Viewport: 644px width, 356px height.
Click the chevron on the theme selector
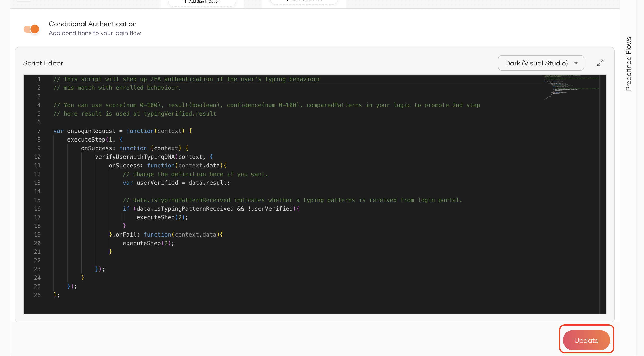[x=576, y=63]
